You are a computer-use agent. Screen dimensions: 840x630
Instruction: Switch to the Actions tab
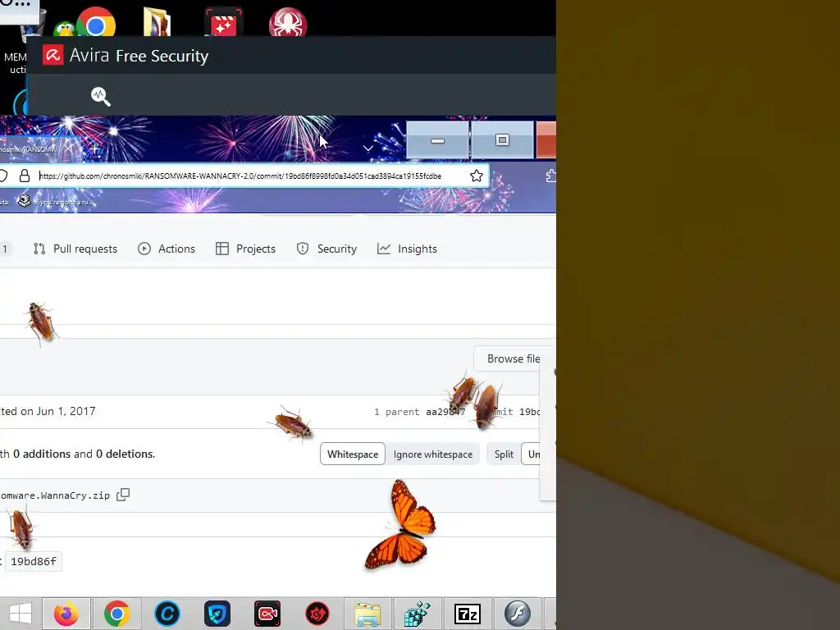[x=167, y=249]
